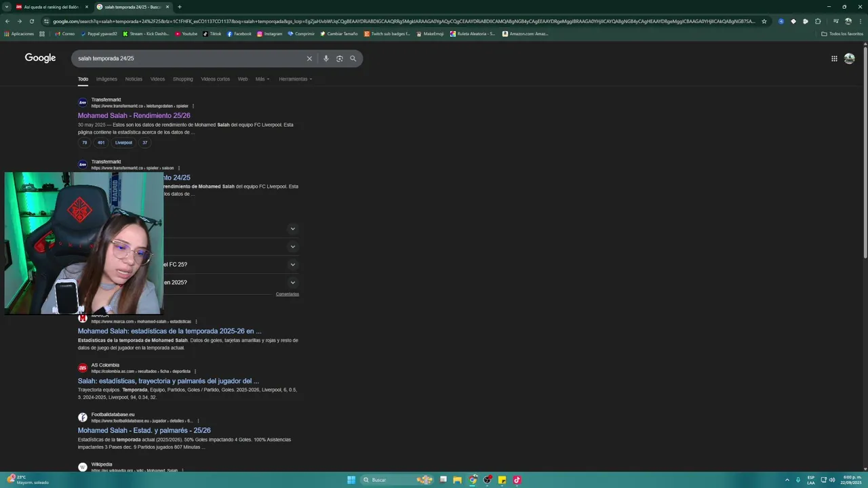Select the Noticias search tab

click(x=134, y=79)
